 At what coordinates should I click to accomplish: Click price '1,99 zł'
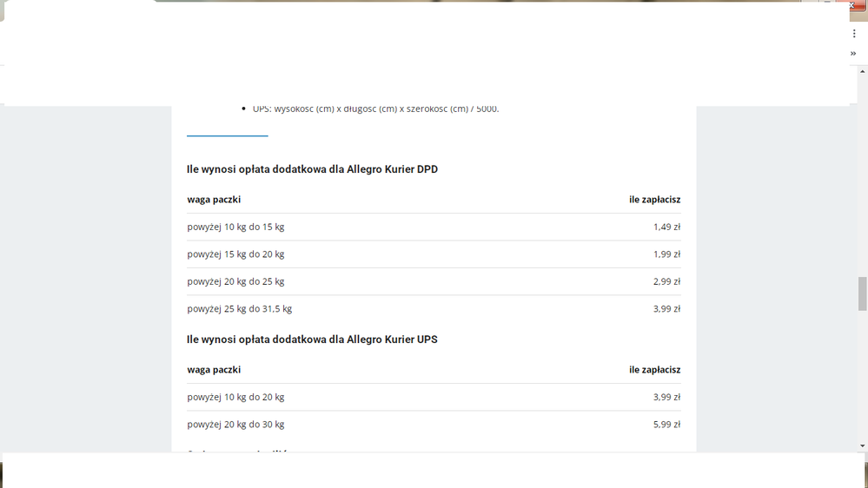point(666,254)
